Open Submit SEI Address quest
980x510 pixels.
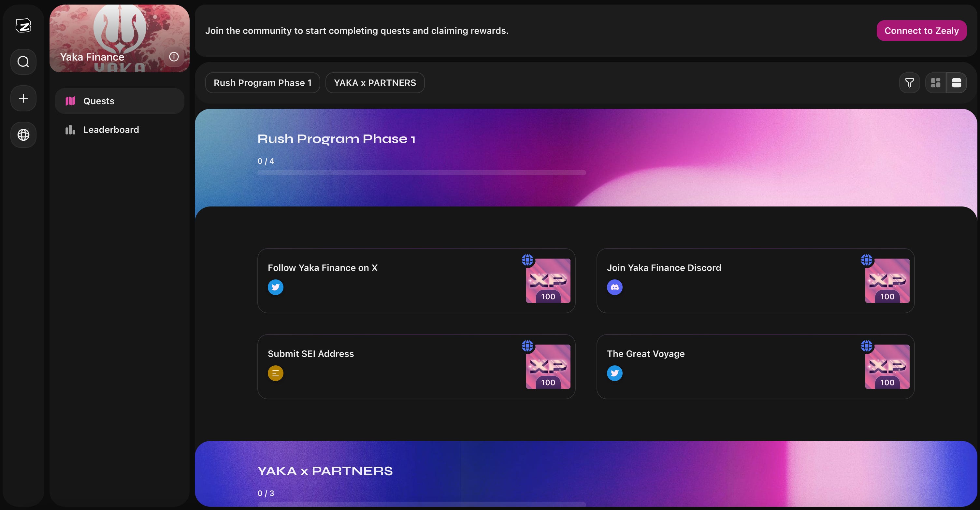coord(416,367)
